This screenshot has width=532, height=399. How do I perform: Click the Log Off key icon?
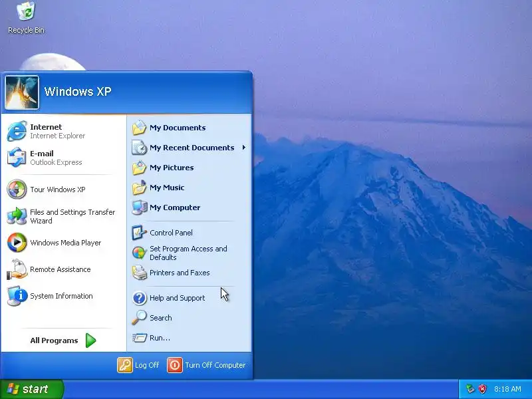coord(125,365)
